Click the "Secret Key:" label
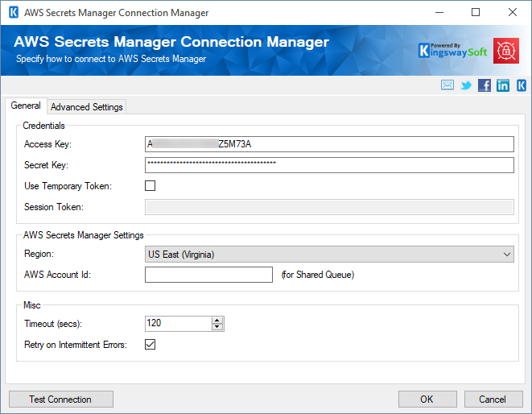The image size is (532, 414). coord(46,165)
